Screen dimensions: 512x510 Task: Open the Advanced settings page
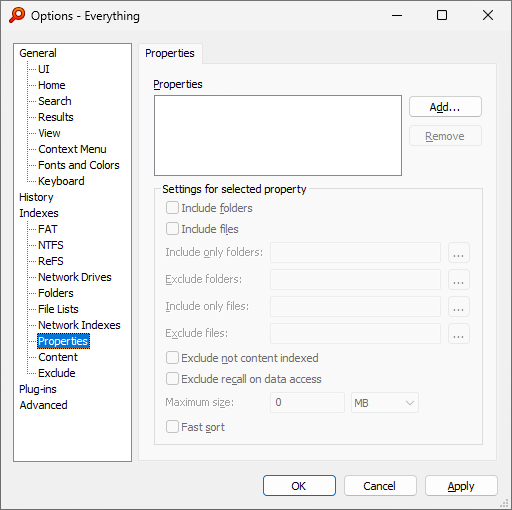[43, 405]
